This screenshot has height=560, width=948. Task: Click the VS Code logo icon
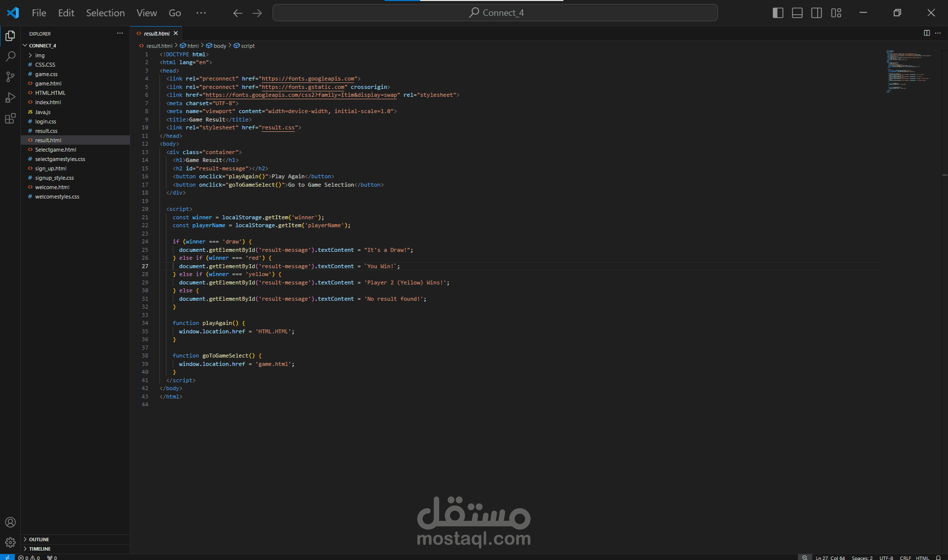pos(13,13)
